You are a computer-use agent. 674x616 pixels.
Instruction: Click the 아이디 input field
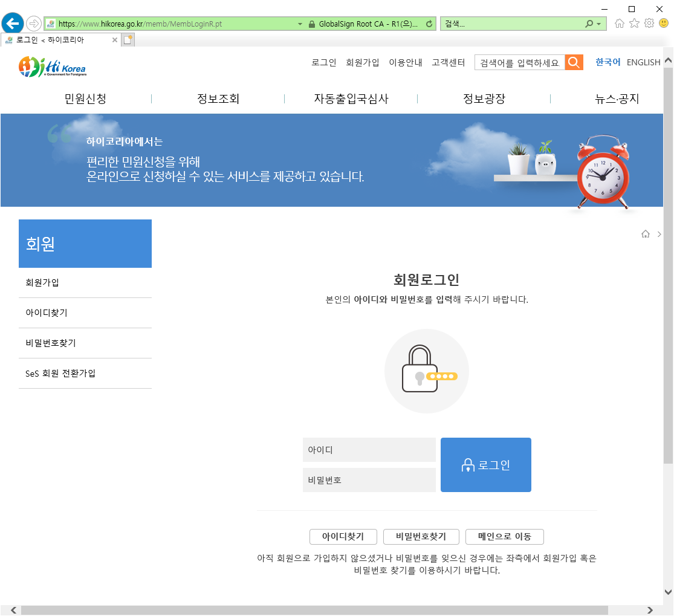click(369, 450)
